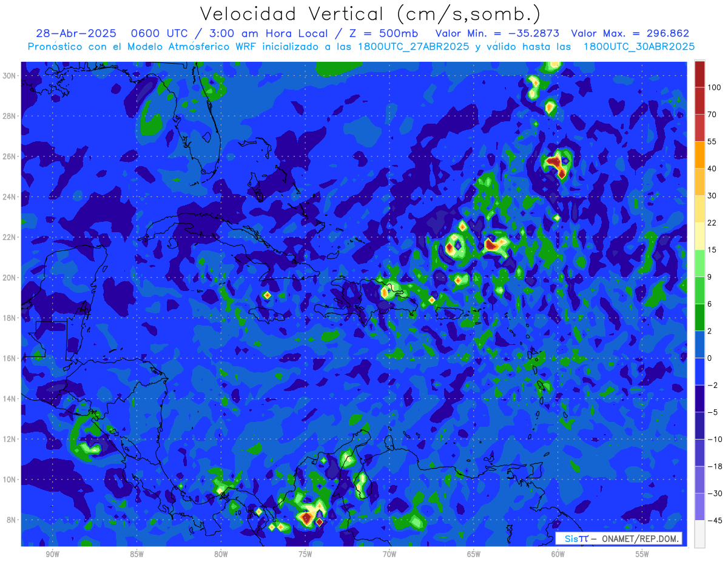Click the 'Valor Max. = 296.862' text
728x562 pixels.
[x=630, y=34]
